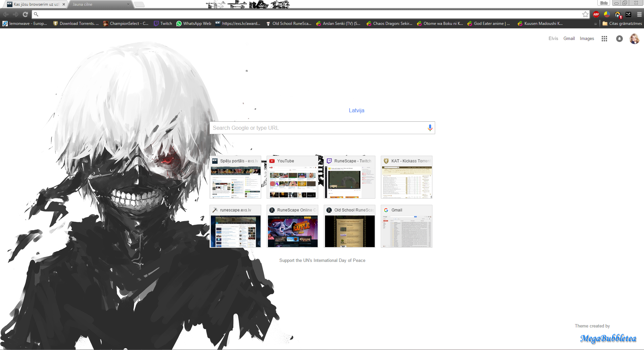Open the Chrome main menu
This screenshot has width=644, height=350.
(x=639, y=14)
